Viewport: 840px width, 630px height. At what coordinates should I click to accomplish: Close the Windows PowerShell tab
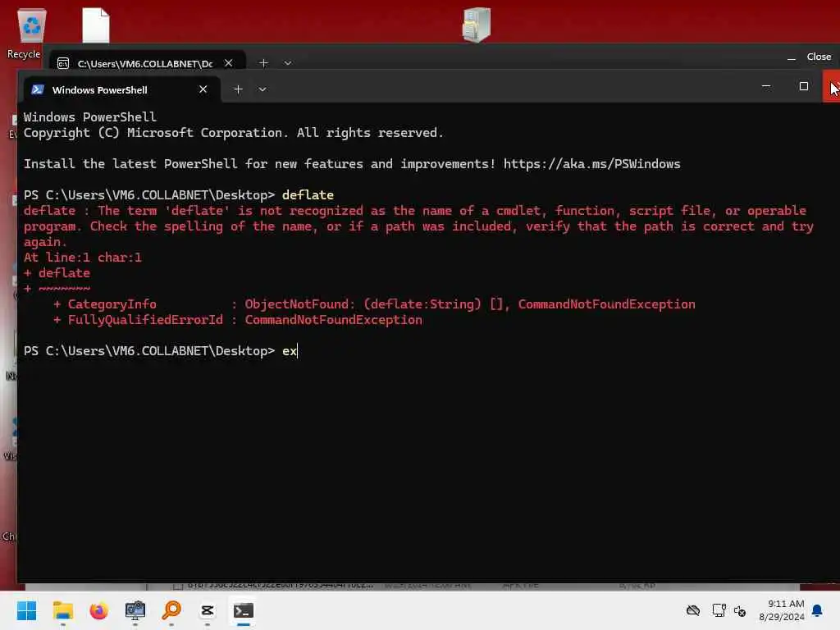point(203,89)
